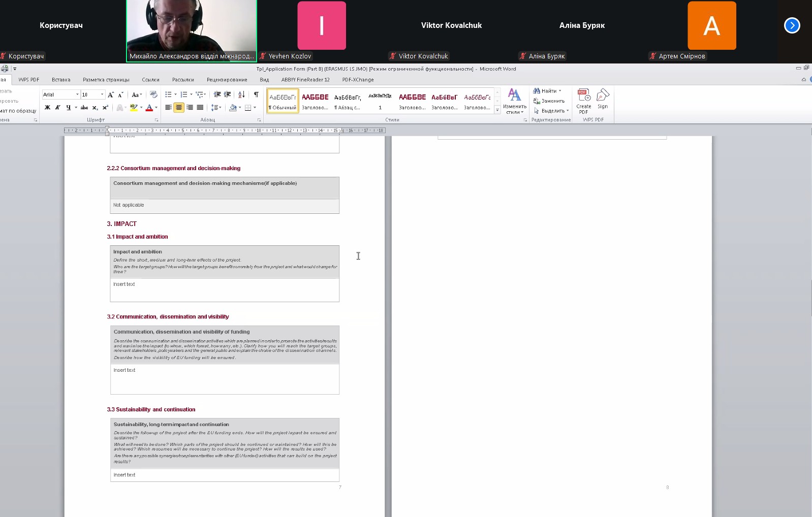812x517 pixels.
Task: Open the Вставка ribbon tab
Action: tap(61, 80)
